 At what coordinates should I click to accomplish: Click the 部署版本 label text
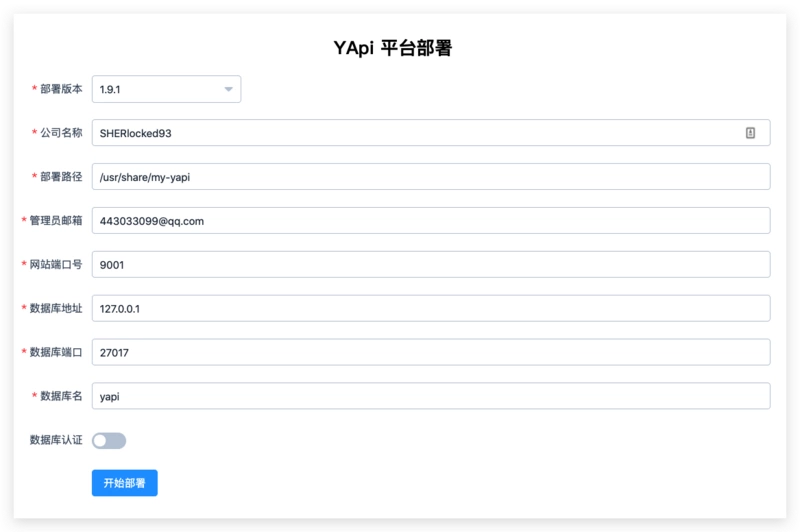click(x=61, y=89)
